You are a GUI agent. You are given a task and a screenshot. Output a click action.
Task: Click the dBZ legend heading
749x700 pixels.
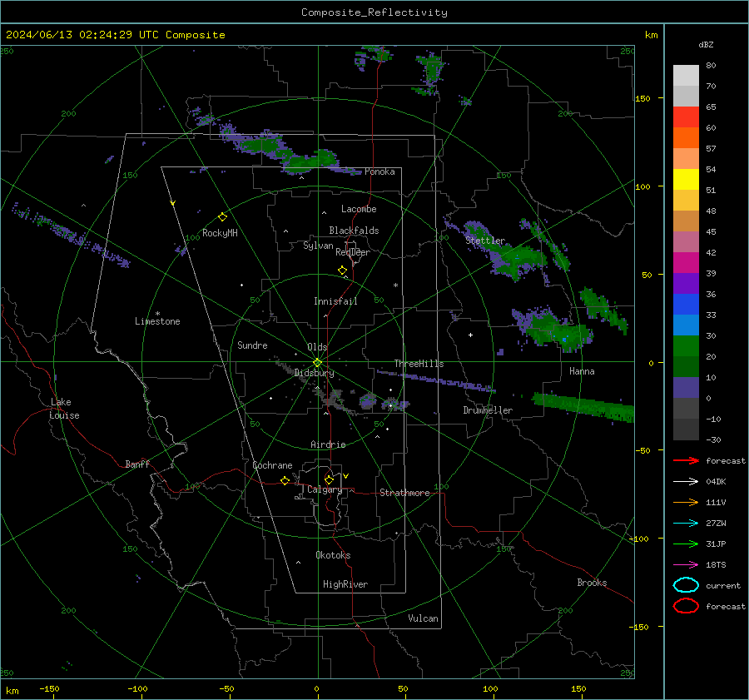(706, 44)
